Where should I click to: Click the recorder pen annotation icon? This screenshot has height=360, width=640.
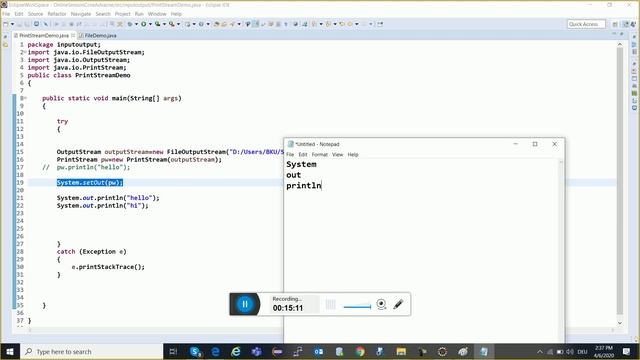click(x=398, y=304)
